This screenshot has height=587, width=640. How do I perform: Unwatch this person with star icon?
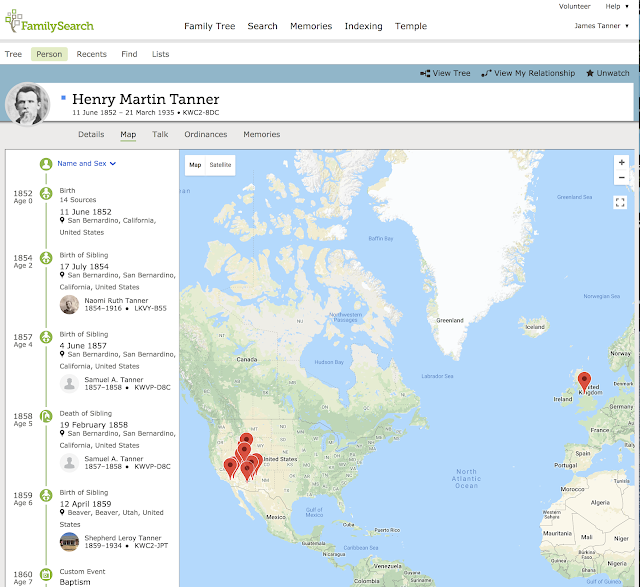click(608, 73)
